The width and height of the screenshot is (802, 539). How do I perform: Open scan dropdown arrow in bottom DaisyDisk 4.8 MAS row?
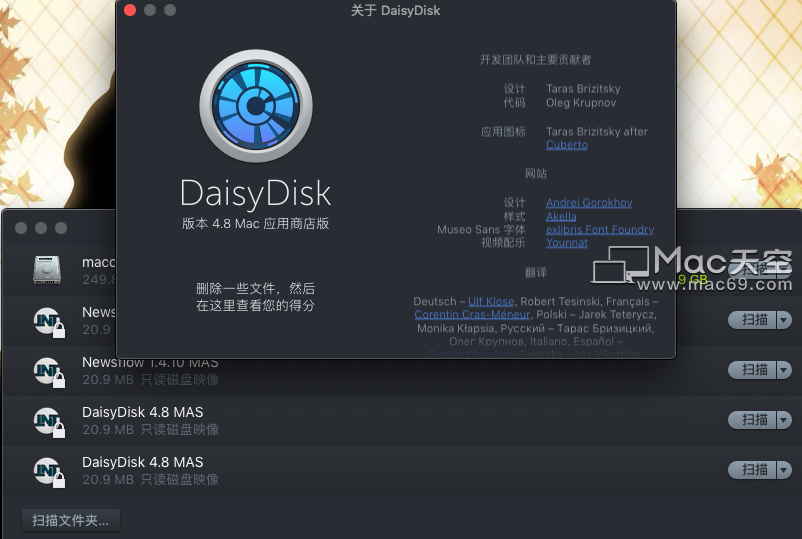coord(784,469)
